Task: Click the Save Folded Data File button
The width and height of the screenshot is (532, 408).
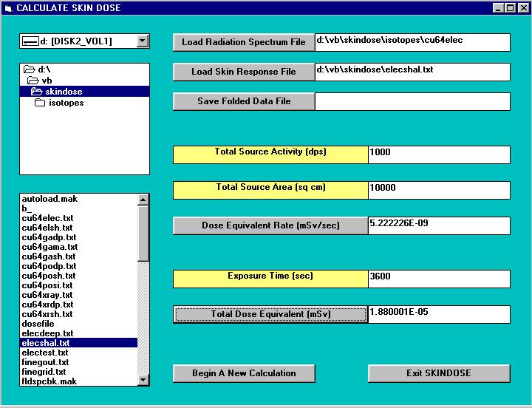Action: point(243,101)
